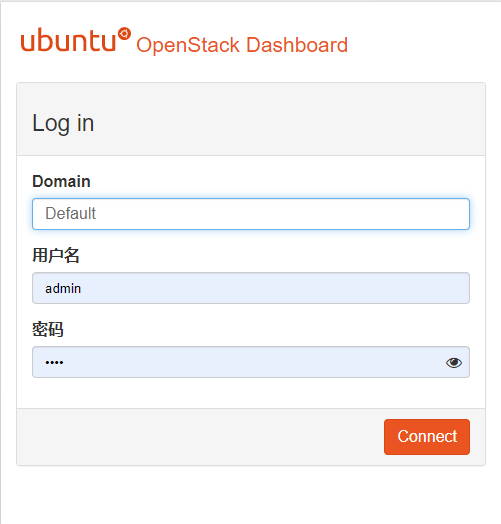Image resolution: width=501 pixels, height=524 pixels.
Task: Click the Ubuntu logo
Action: click(x=76, y=40)
